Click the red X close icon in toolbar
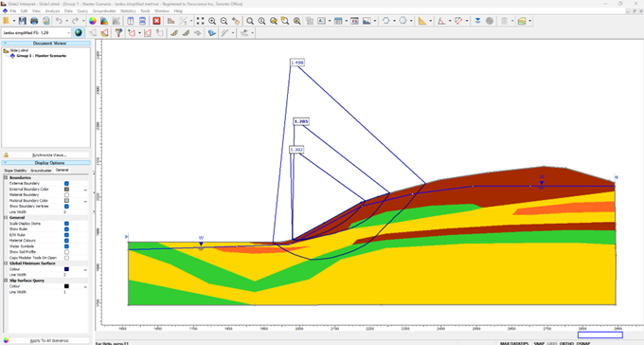This screenshot has height=345, width=644. 156,21
